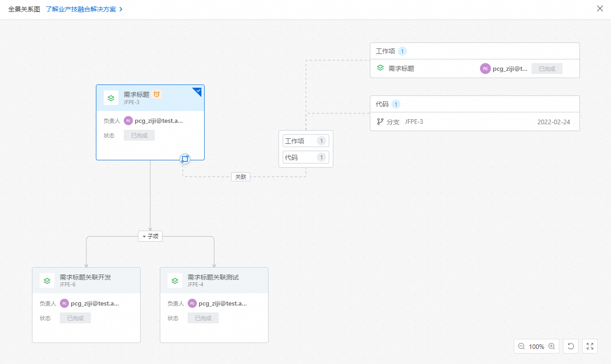Click 已完成 status on JFPE-4 card
Viewport: 611px width, 364px height.
tap(203, 318)
